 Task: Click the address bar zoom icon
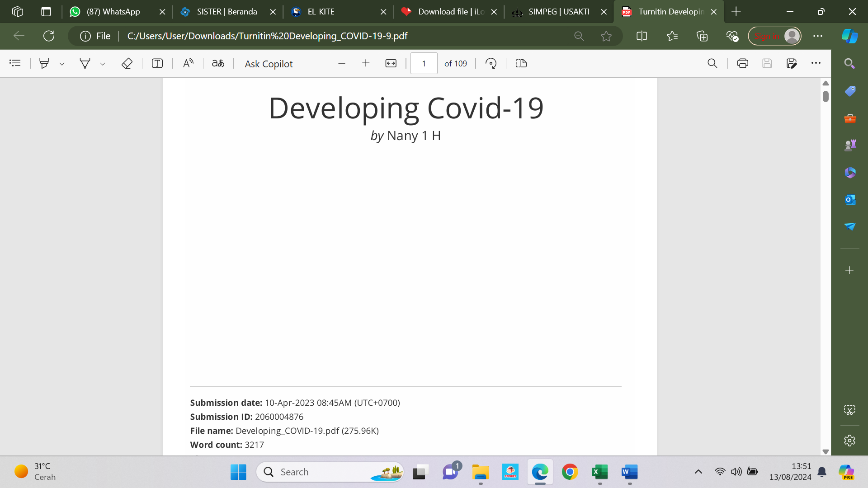[x=579, y=36]
